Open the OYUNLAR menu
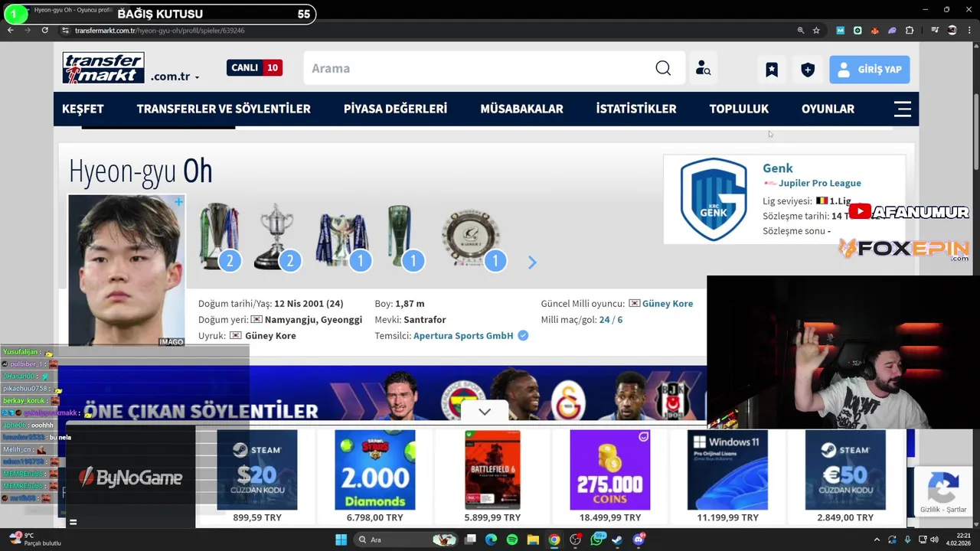This screenshot has height=551, width=980. [828, 109]
